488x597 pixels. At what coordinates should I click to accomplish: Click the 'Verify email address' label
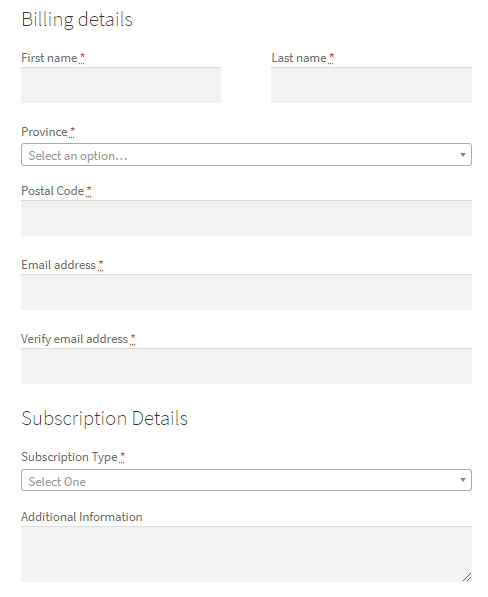point(74,339)
